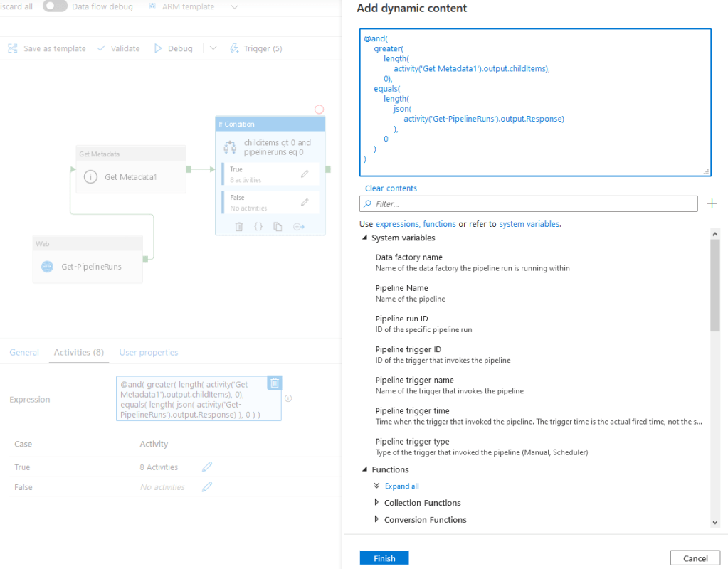Click the Finish button
Screen dimensions: 728x569
point(384,558)
